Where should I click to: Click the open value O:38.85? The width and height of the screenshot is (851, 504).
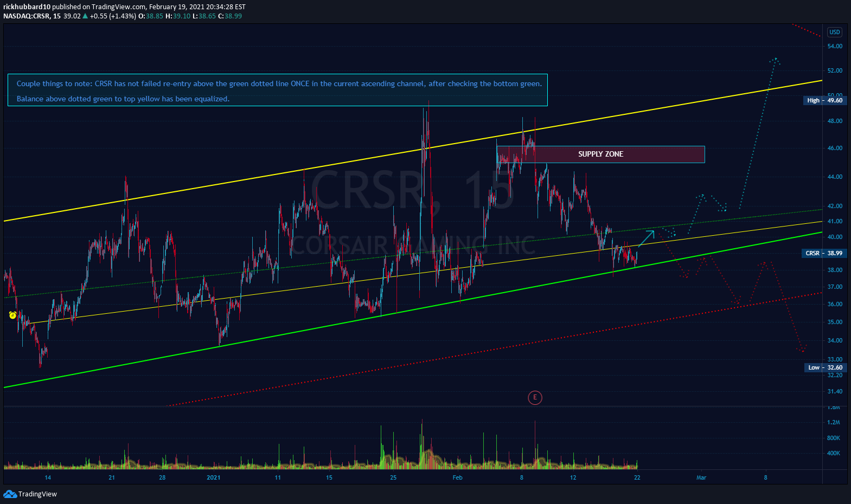(151, 16)
